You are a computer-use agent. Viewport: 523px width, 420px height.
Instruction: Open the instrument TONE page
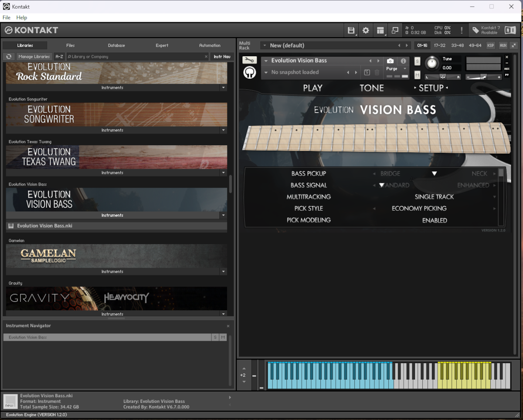pos(372,88)
